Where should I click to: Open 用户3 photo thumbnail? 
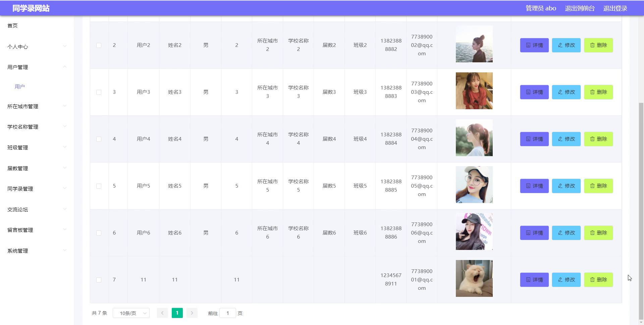tap(474, 91)
